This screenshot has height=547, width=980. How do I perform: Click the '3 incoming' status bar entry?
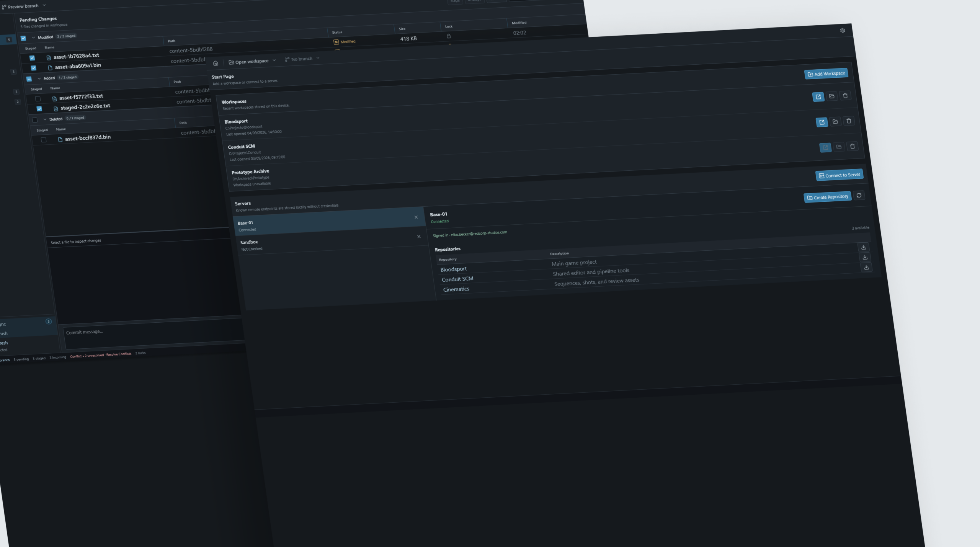tap(58, 358)
